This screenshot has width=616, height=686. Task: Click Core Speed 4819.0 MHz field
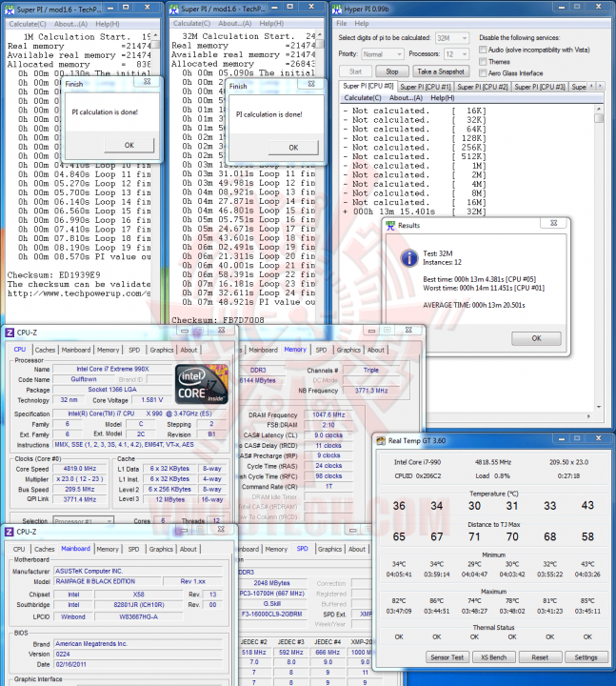tap(80, 469)
